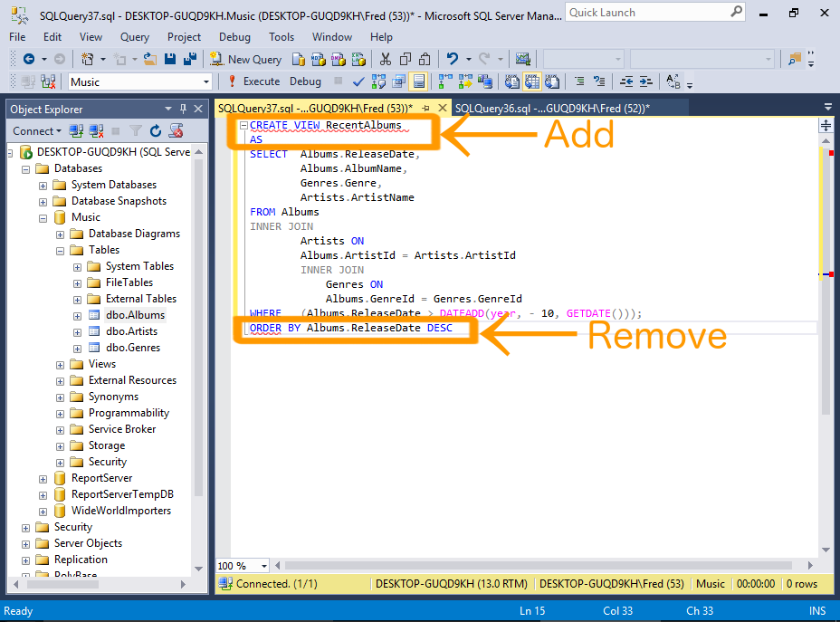Image resolution: width=840 pixels, height=622 pixels.
Task: Select the Comment out selected lines icon
Action: click(x=579, y=81)
